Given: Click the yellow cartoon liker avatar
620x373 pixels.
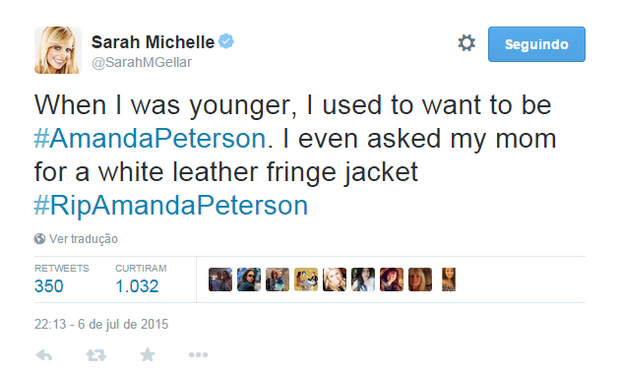Looking at the screenshot, I should tap(306, 279).
